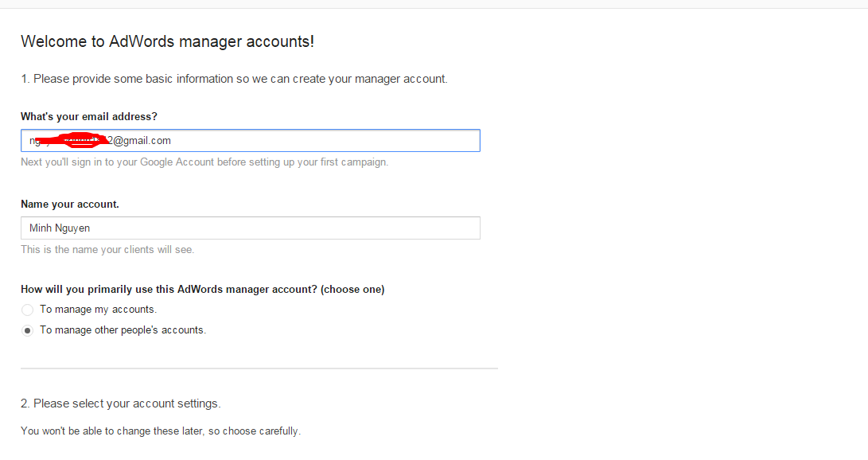Click 'Next you'll sign in to your Google Account' hint

pos(204,162)
